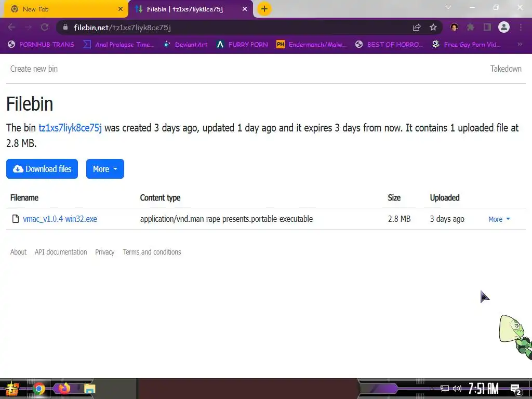Click the Chrome extension avatar icon

454,27
